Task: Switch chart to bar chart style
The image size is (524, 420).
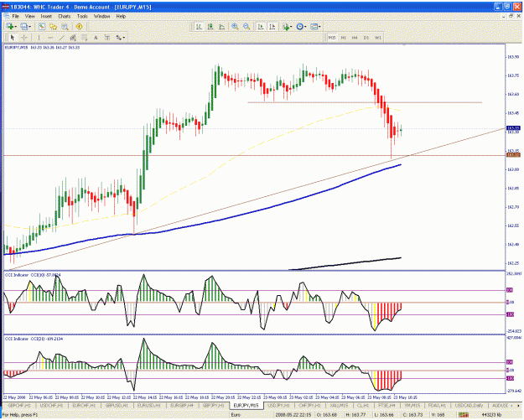Action: [199, 26]
